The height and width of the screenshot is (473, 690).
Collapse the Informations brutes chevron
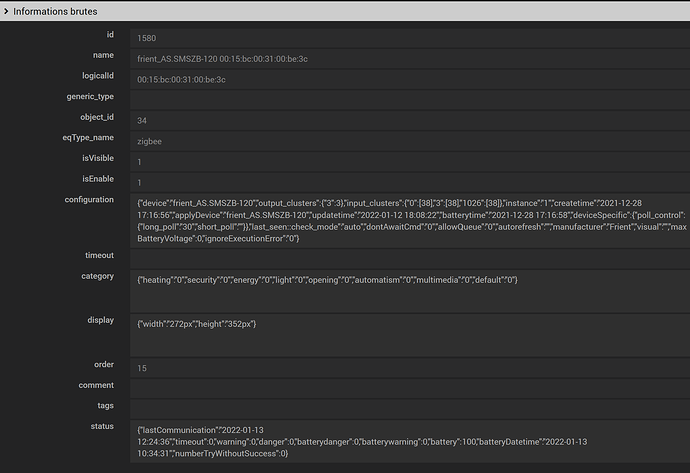click(6, 11)
